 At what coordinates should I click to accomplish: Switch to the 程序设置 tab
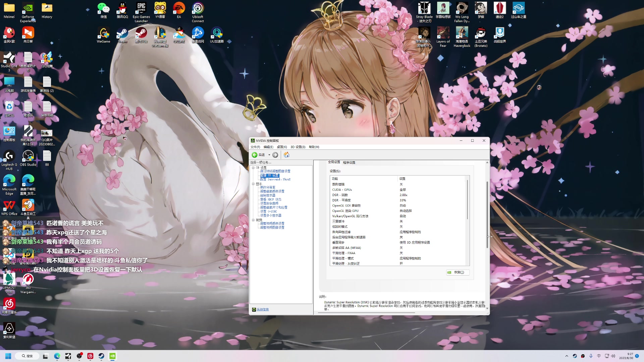pyautogui.click(x=349, y=163)
